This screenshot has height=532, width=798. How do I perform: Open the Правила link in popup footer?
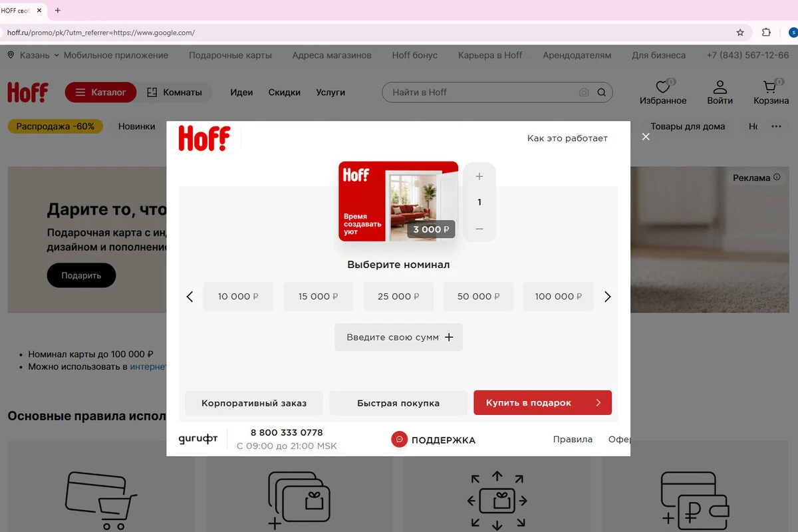coord(573,440)
